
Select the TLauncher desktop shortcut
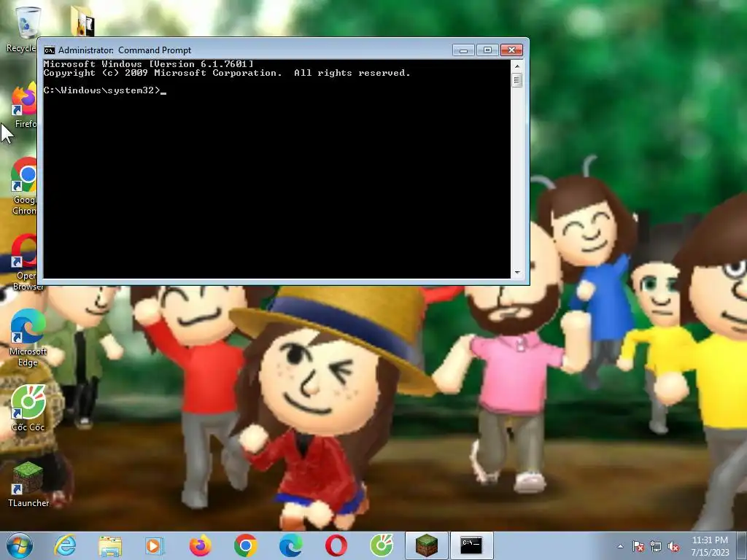[28, 484]
